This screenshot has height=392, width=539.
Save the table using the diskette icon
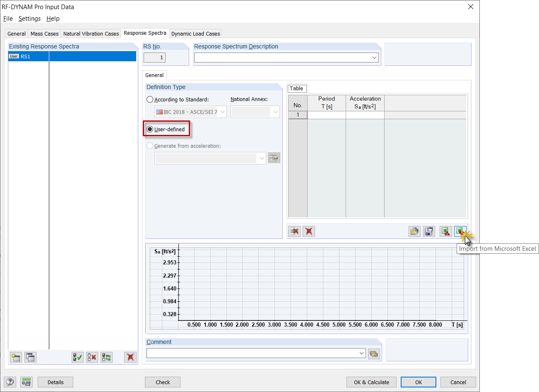coord(429,231)
